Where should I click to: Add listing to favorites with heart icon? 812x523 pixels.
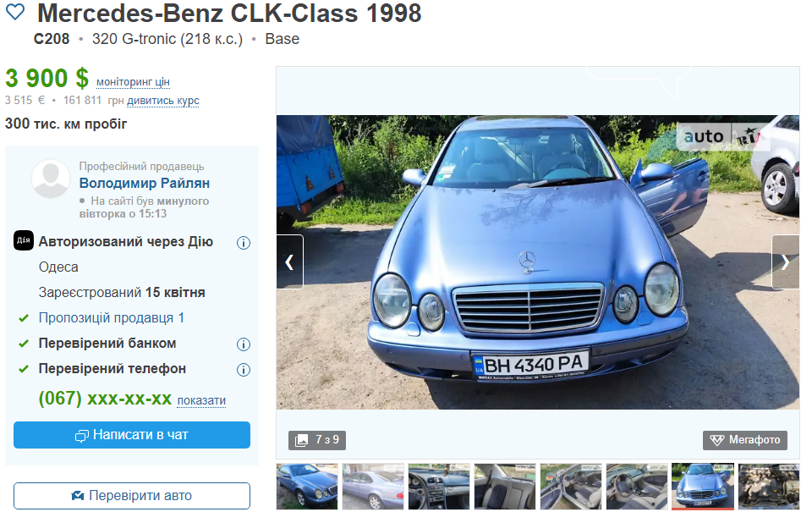pyautogui.click(x=15, y=12)
